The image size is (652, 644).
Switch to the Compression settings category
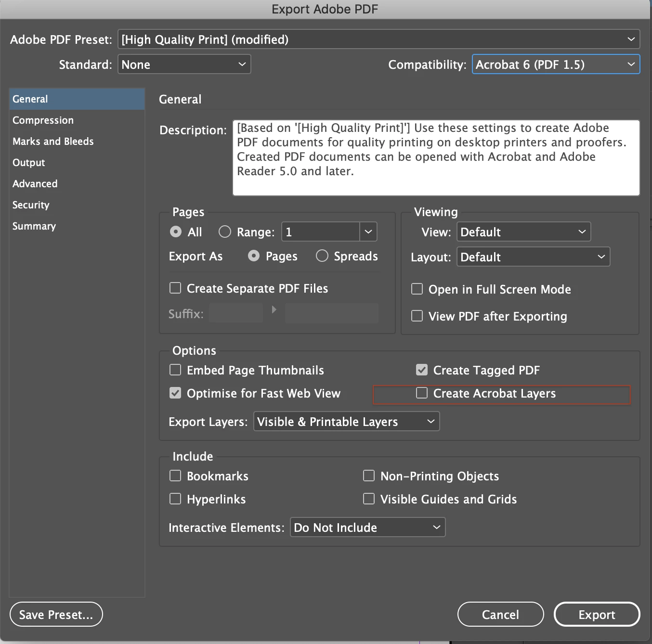(x=77, y=120)
